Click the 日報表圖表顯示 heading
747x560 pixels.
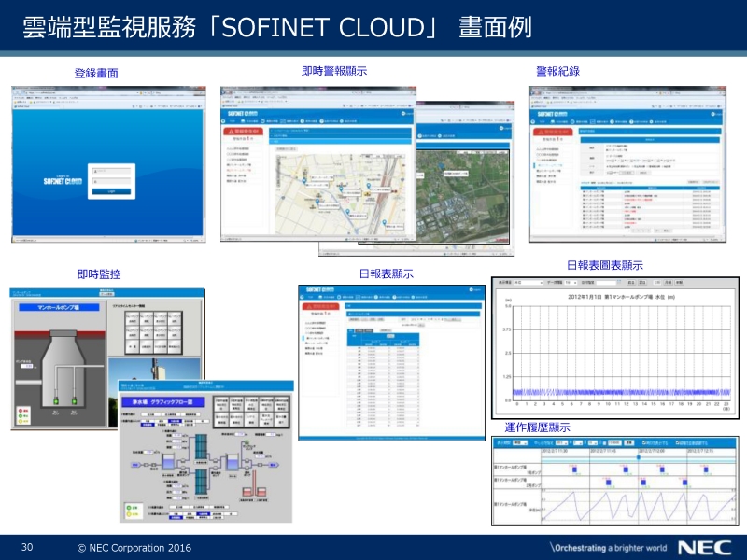pos(605,265)
